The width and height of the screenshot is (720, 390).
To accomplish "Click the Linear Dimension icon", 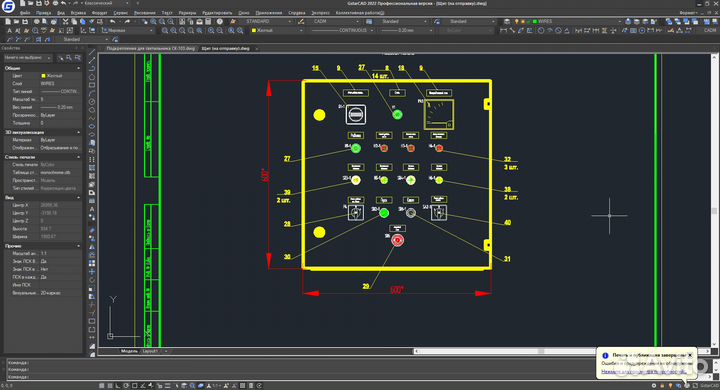I will pos(504,30).
